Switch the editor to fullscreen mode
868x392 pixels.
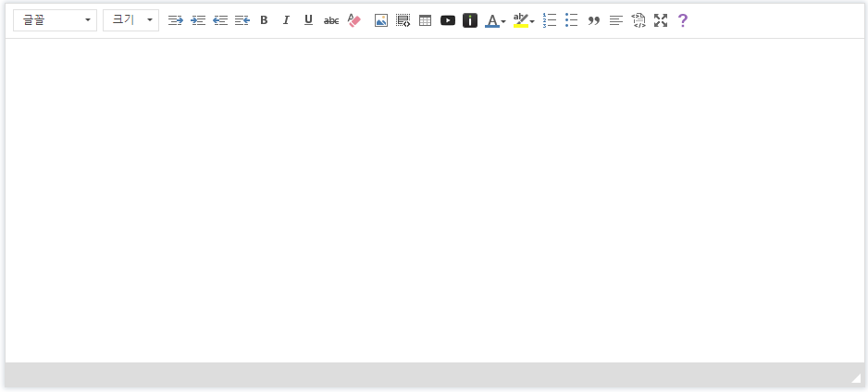point(661,20)
